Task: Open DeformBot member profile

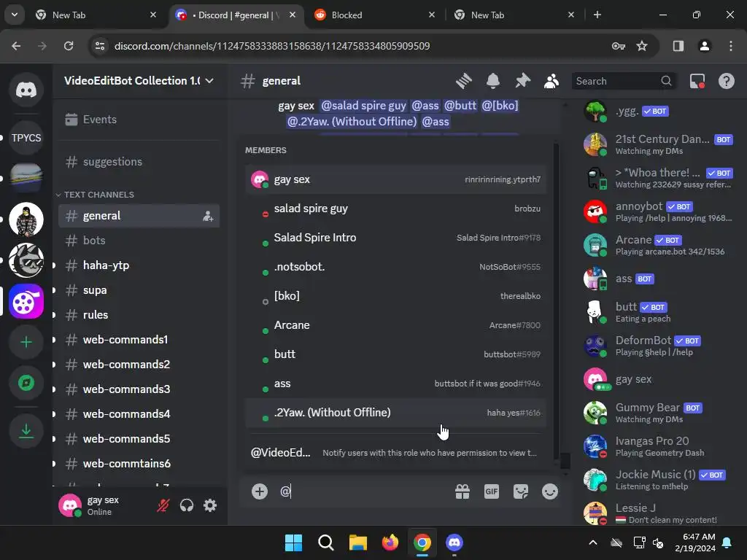Action: tap(658, 346)
